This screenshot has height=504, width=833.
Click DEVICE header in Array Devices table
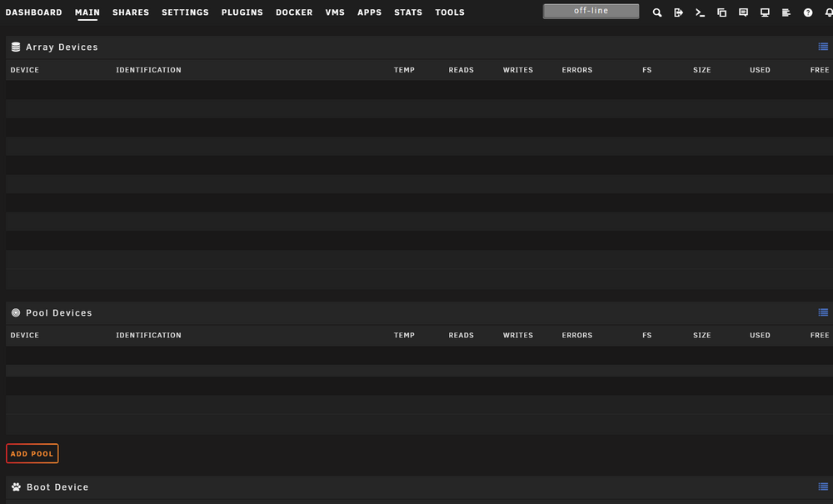[24, 70]
